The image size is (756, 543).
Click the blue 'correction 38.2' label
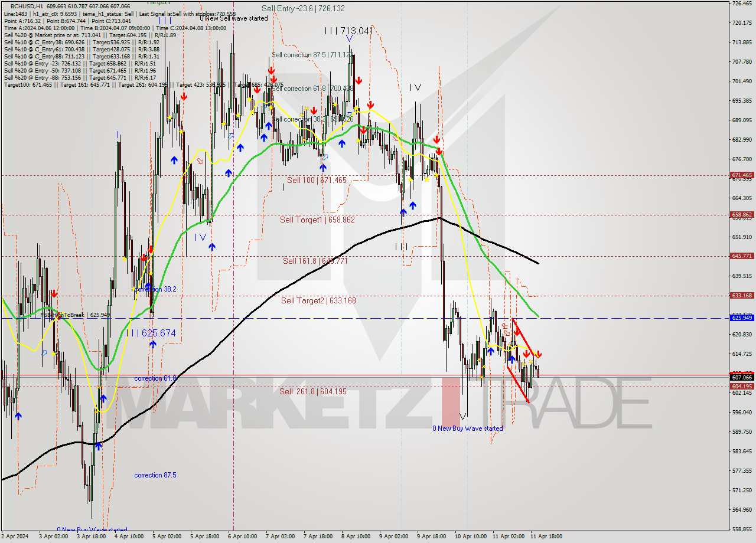coord(154,289)
